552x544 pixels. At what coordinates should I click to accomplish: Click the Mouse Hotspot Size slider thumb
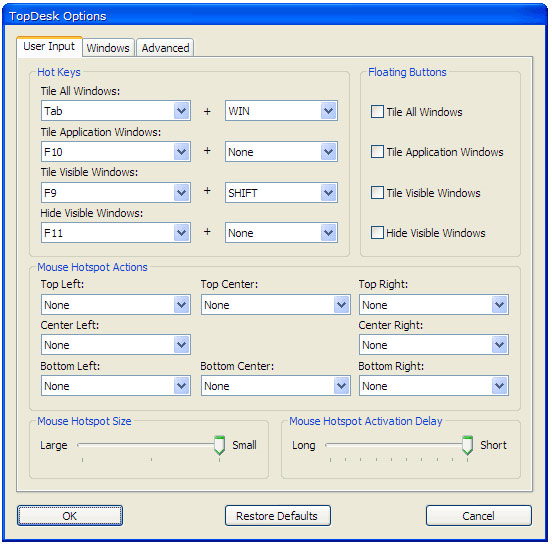pyautogui.click(x=219, y=445)
